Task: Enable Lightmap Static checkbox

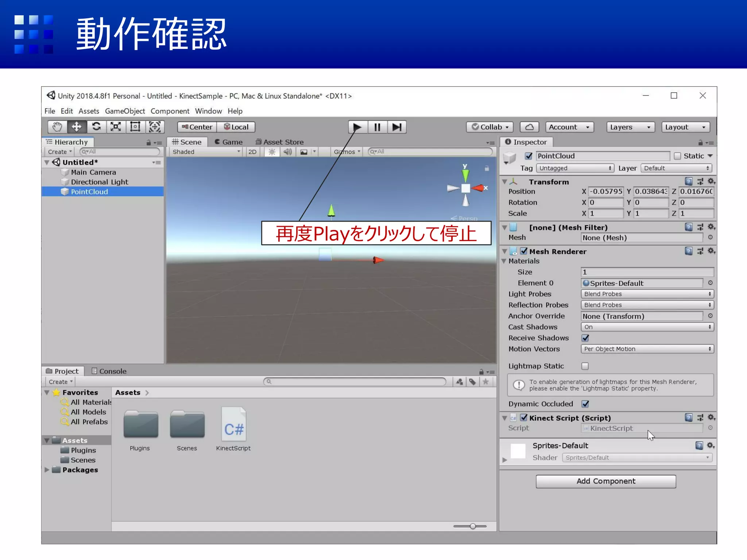Action: pyautogui.click(x=585, y=366)
